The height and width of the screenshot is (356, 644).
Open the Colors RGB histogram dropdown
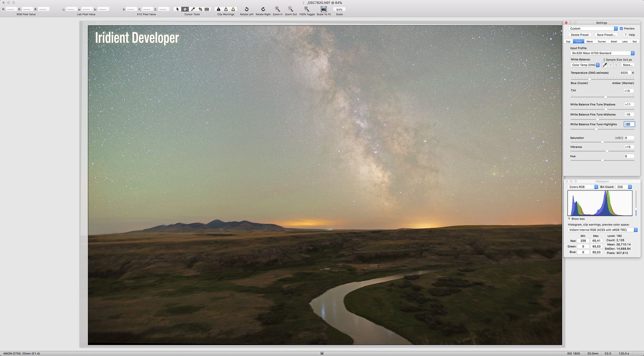pos(583,187)
